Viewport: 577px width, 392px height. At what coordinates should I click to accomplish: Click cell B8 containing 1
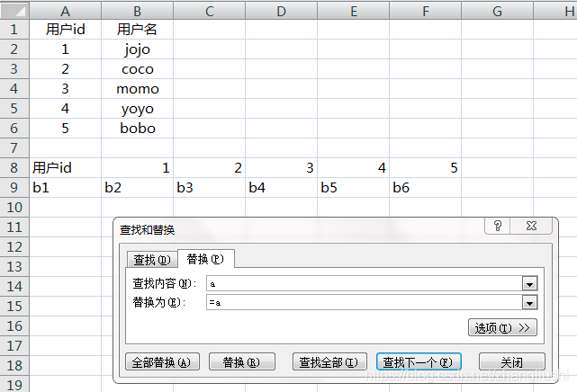(137, 168)
